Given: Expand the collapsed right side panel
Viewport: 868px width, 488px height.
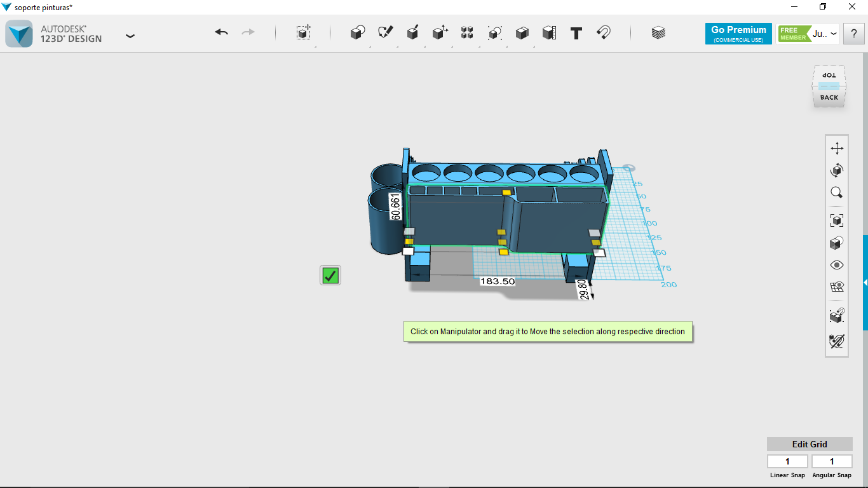Looking at the screenshot, I should coord(865,282).
